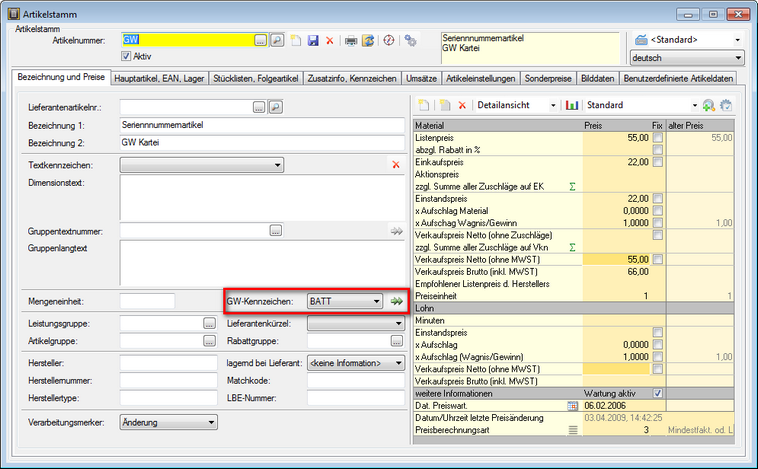Create new article via top toolbar icon
758x469 pixels.
pyautogui.click(x=296, y=41)
